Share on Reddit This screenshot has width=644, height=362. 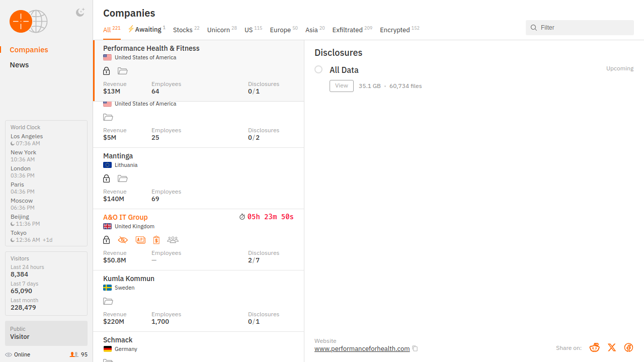tap(595, 348)
